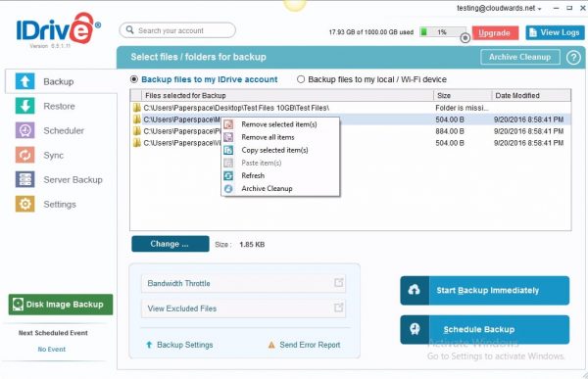Click the Server Backup rack icon
The height and width of the screenshot is (379, 588).
pyautogui.click(x=24, y=179)
